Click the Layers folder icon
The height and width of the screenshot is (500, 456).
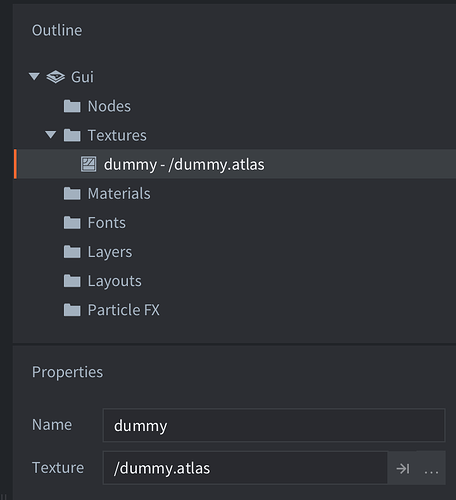72,252
